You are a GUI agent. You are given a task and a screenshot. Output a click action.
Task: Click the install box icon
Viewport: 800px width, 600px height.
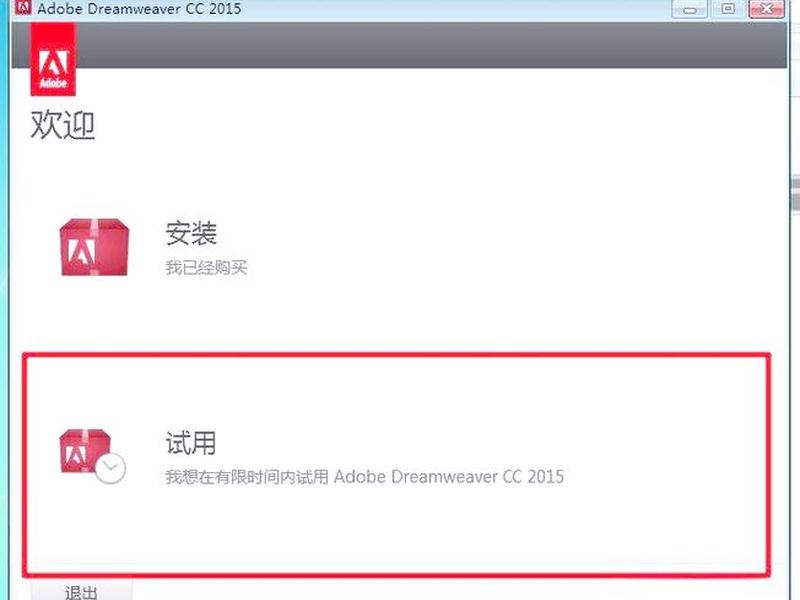click(94, 247)
